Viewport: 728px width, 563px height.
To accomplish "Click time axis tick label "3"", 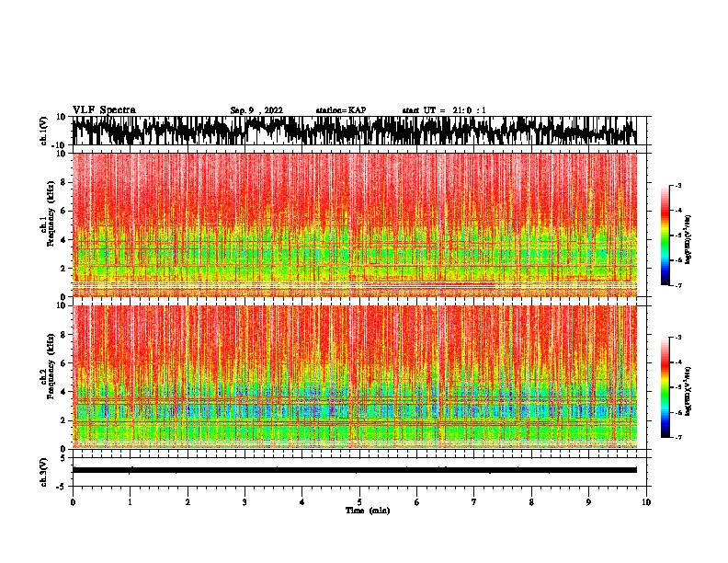I will 245,502.
